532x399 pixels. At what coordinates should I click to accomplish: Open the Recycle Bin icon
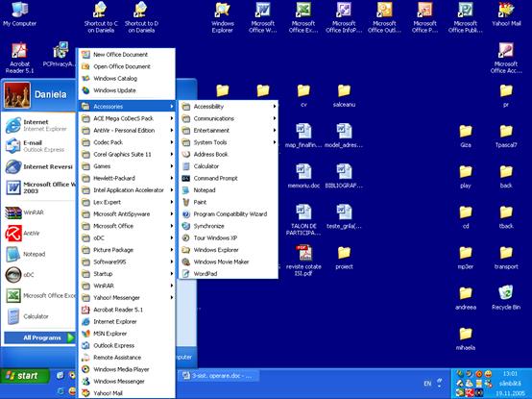click(506, 297)
